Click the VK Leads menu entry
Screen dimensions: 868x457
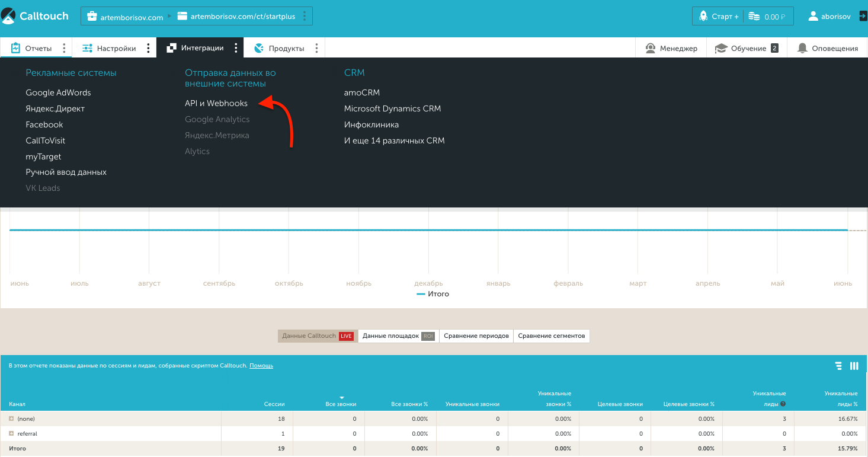(43, 188)
